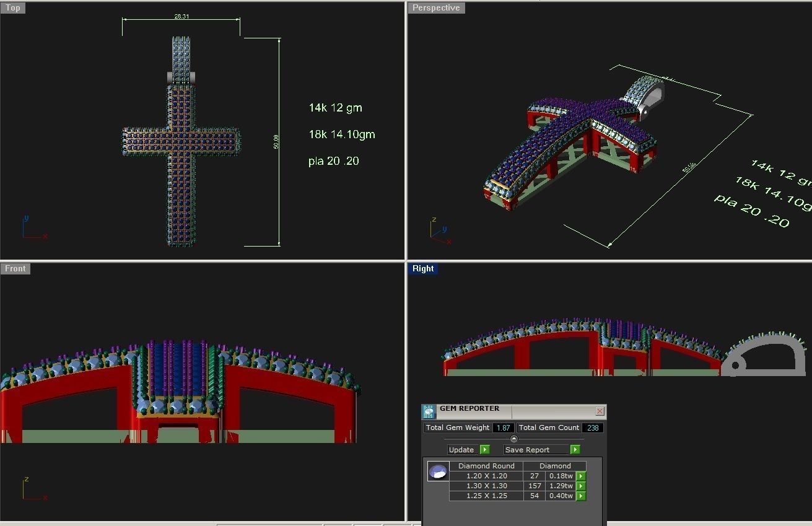Click the GEM REPORTER title bar
The image size is (812, 526).
coord(514,411)
